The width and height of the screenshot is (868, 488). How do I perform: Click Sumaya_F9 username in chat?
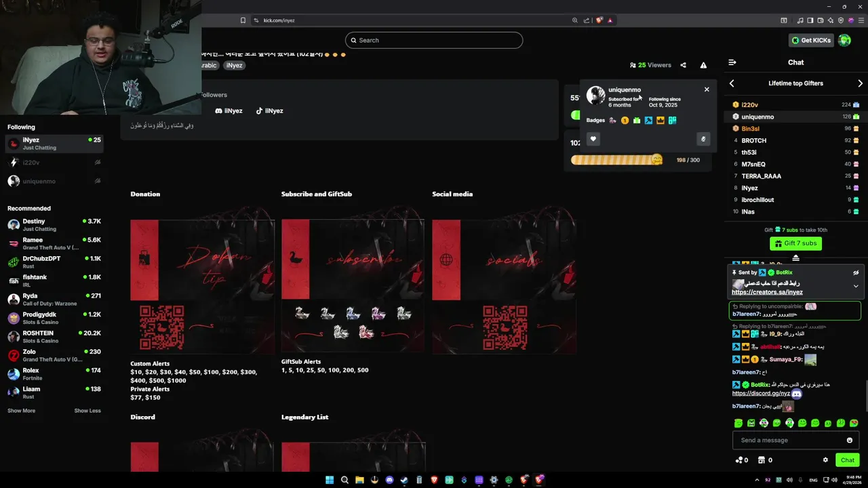(785, 360)
